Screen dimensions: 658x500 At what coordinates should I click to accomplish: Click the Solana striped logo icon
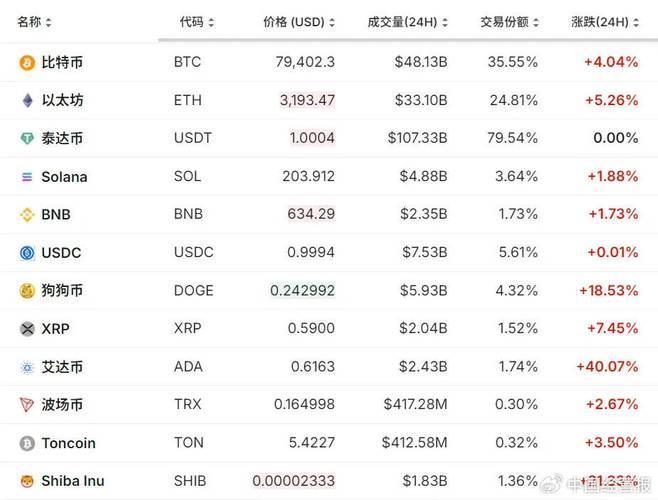(x=27, y=177)
